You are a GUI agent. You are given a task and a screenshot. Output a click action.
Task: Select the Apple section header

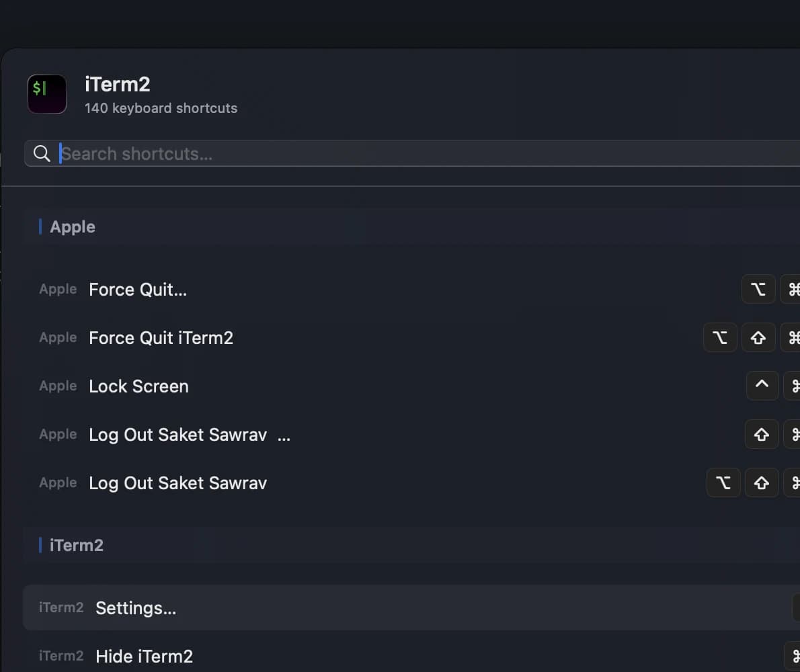tap(73, 227)
